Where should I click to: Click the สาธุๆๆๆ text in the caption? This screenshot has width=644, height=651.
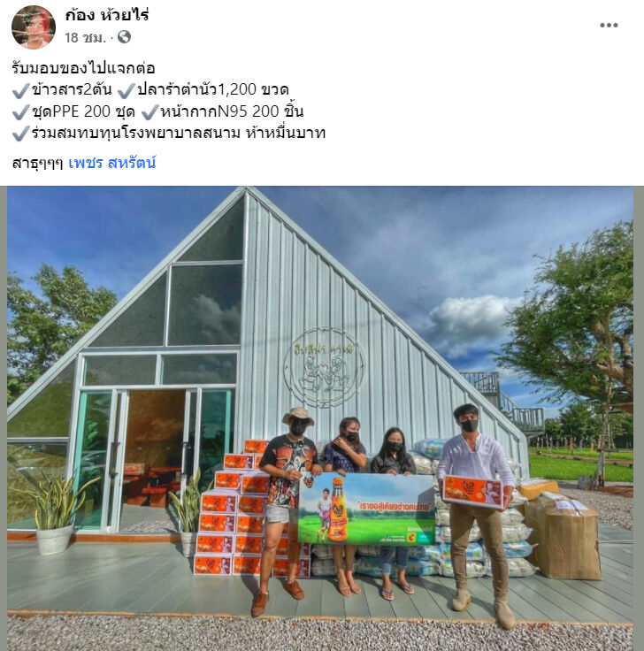(x=37, y=163)
